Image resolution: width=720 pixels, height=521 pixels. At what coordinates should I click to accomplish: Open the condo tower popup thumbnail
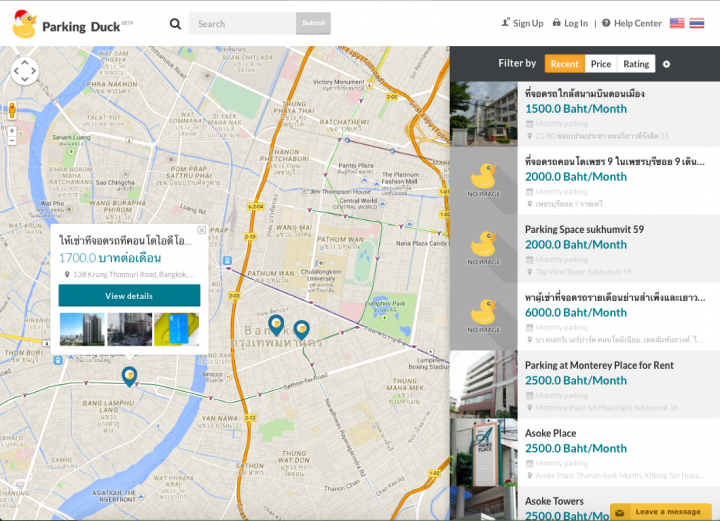coord(82,329)
